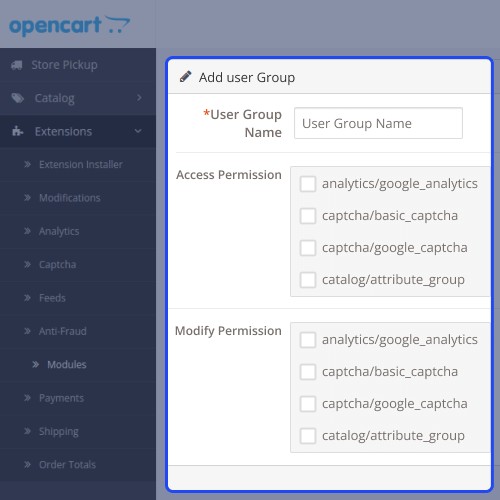The image size is (500, 500).
Task: Click double-arrow icon next to Payments
Action: [x=27, y=398]
